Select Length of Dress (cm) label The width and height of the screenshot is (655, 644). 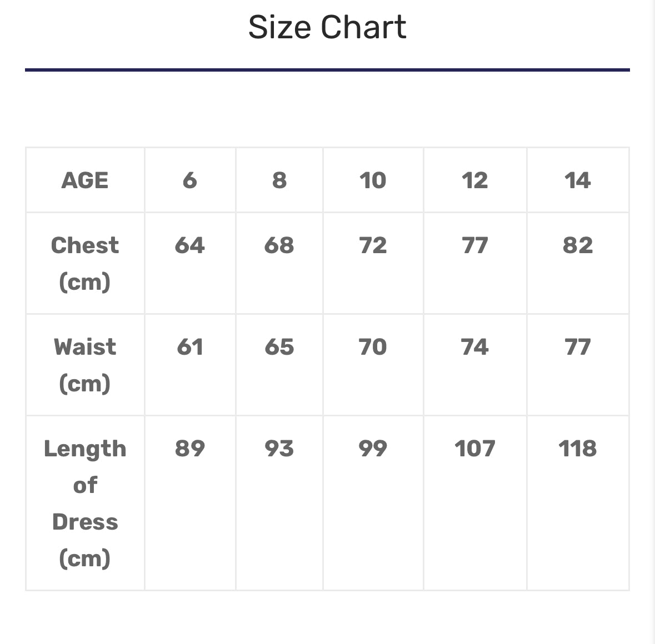(x=85, y=503)
